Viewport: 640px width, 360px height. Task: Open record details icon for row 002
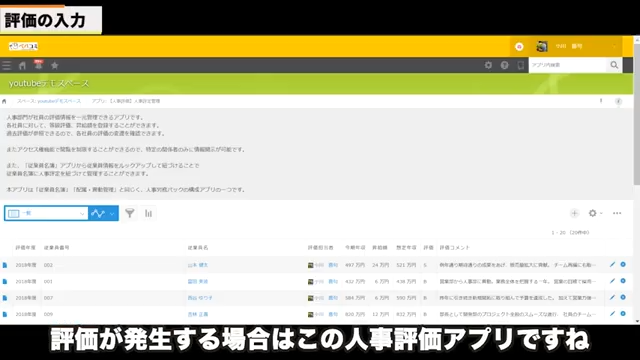pyautogui.click(x=5, y=265)
